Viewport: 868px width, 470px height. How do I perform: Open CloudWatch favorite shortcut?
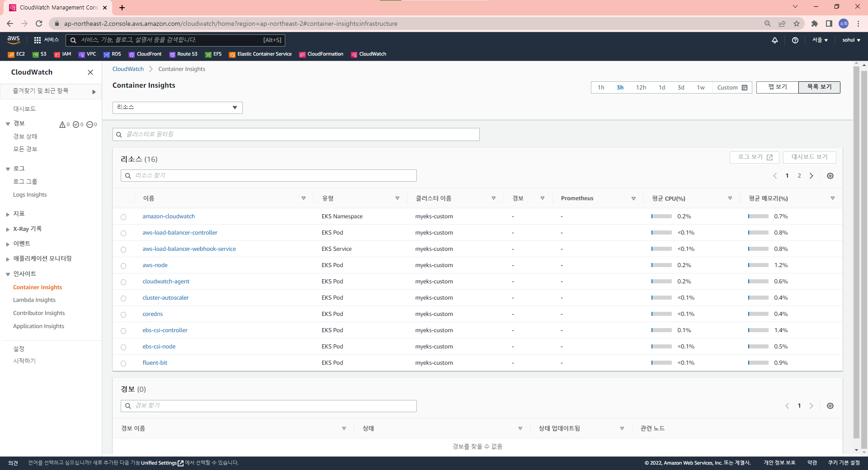[368, 54]
